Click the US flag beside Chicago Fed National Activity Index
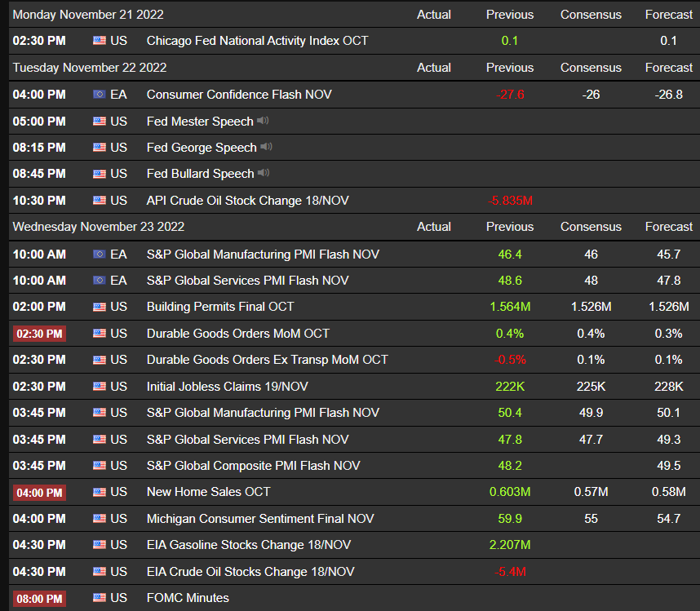This screenshot has width=700, height=611. 100,41
